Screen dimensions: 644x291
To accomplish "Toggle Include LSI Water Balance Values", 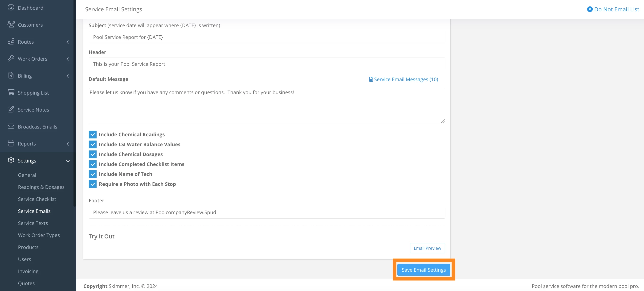I will [x=93, y=144].
